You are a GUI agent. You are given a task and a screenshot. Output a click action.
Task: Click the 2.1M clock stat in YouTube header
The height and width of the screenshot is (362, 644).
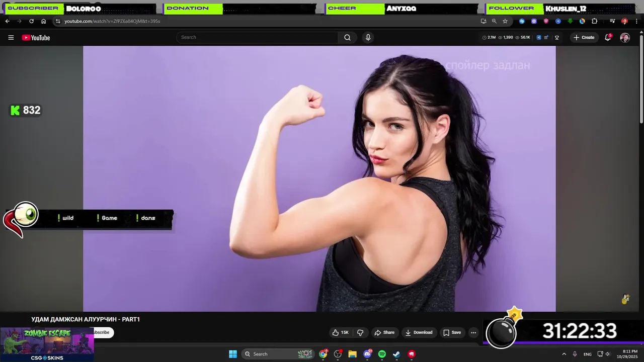[489, 37]
